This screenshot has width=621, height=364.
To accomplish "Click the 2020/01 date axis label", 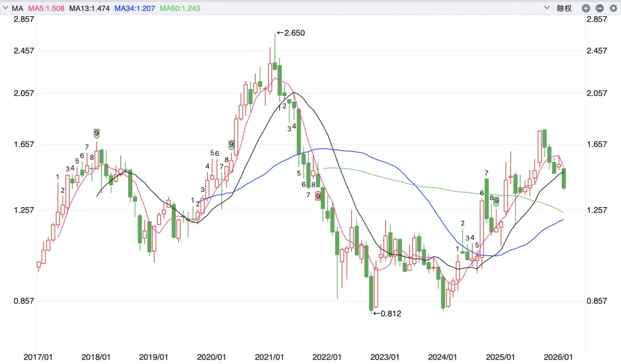I will (212, 357).
